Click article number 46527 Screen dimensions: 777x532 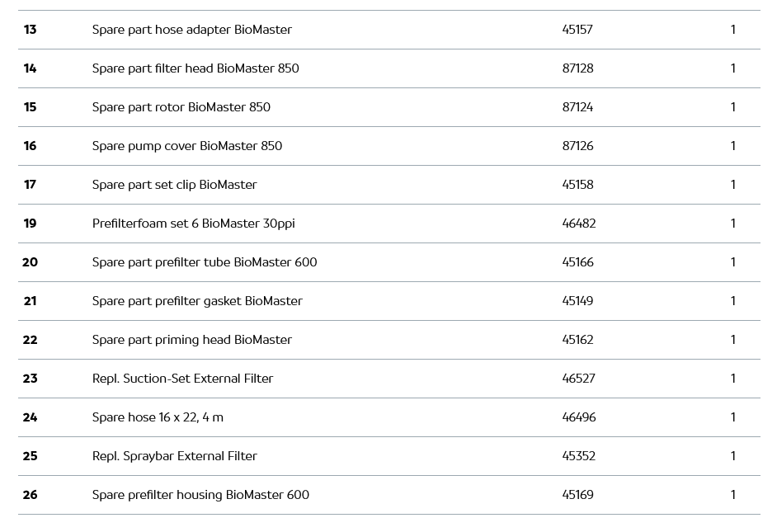(578, 379)
